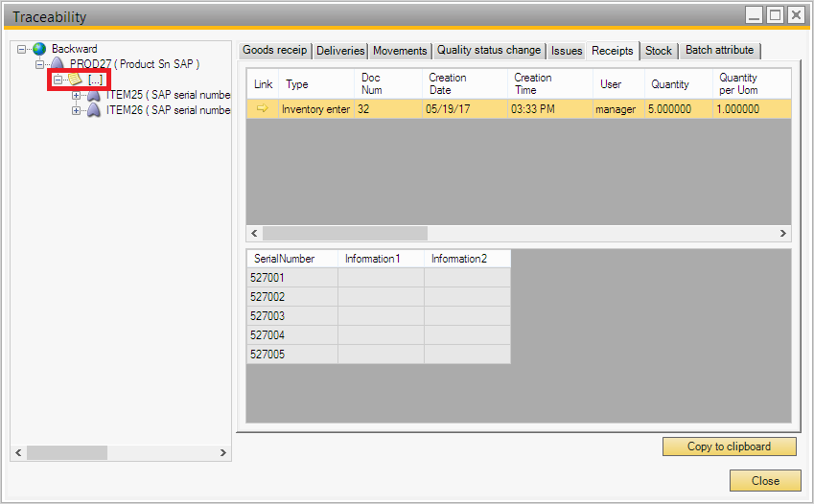Screen dimensions: 814x504
Task: Switch to the Stock tab
Action: point(658,51)
